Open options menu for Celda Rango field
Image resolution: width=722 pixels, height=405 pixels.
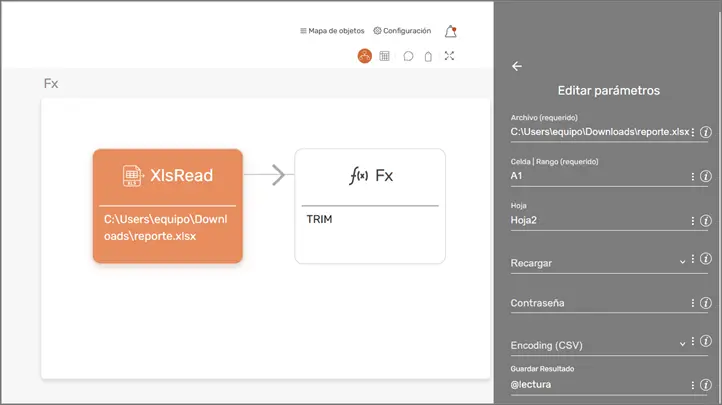pos(692,176)
